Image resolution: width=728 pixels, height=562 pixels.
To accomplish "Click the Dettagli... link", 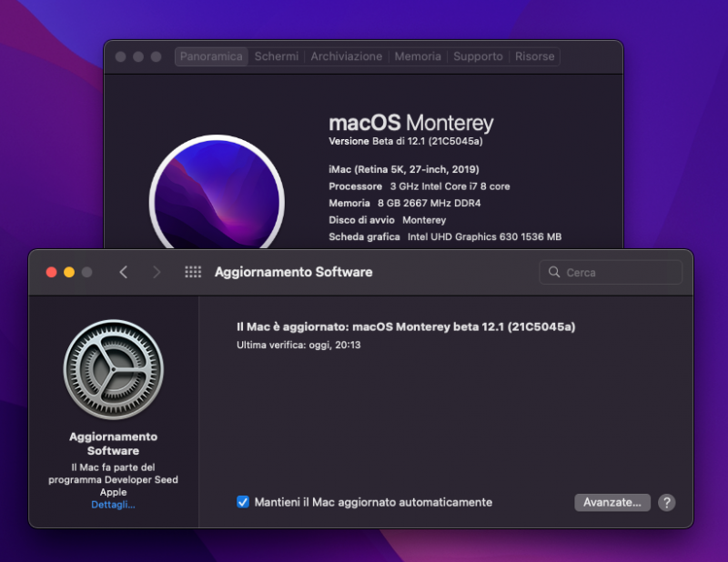I will [x=113, y=505].
